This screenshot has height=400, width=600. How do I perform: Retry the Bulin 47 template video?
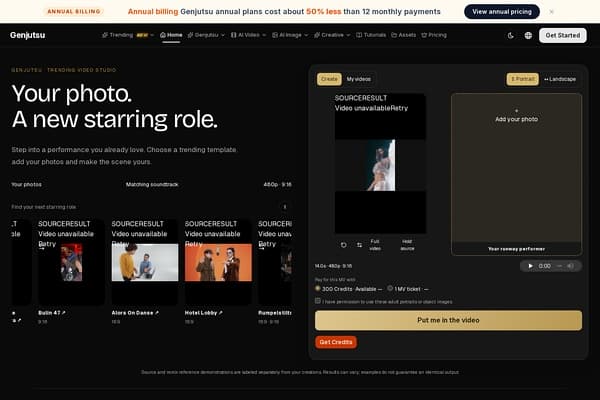(47, 244)
